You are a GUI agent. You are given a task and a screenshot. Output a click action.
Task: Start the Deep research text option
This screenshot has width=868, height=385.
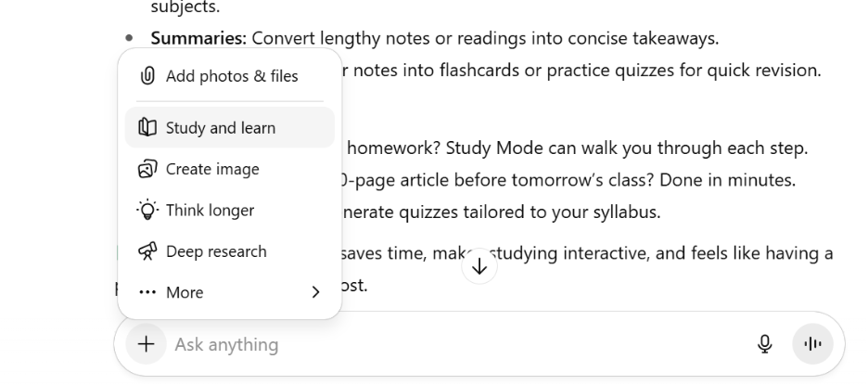click(216, 251)
